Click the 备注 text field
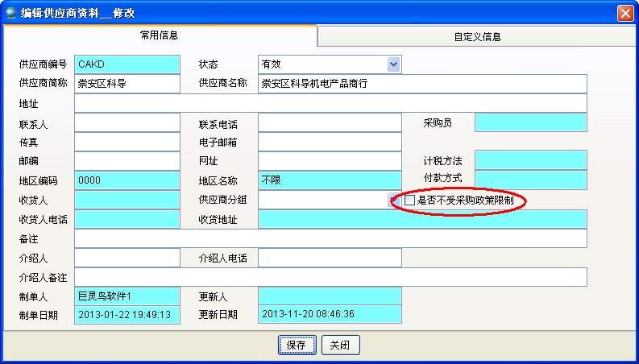This screenshot has height=364, width=639. [x=330, y=238]
